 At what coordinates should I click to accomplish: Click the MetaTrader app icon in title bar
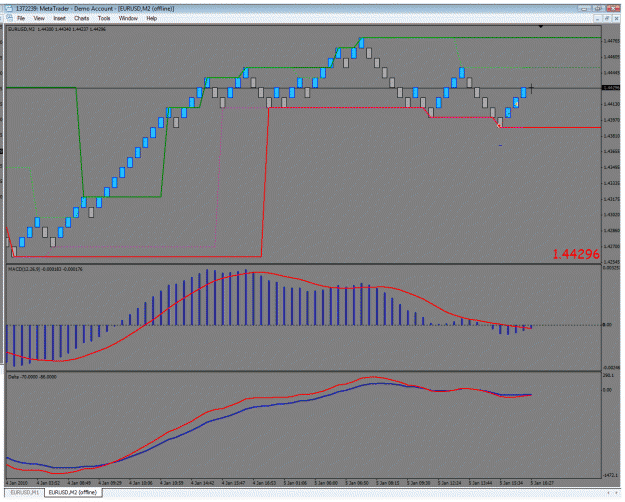(9, 8)
